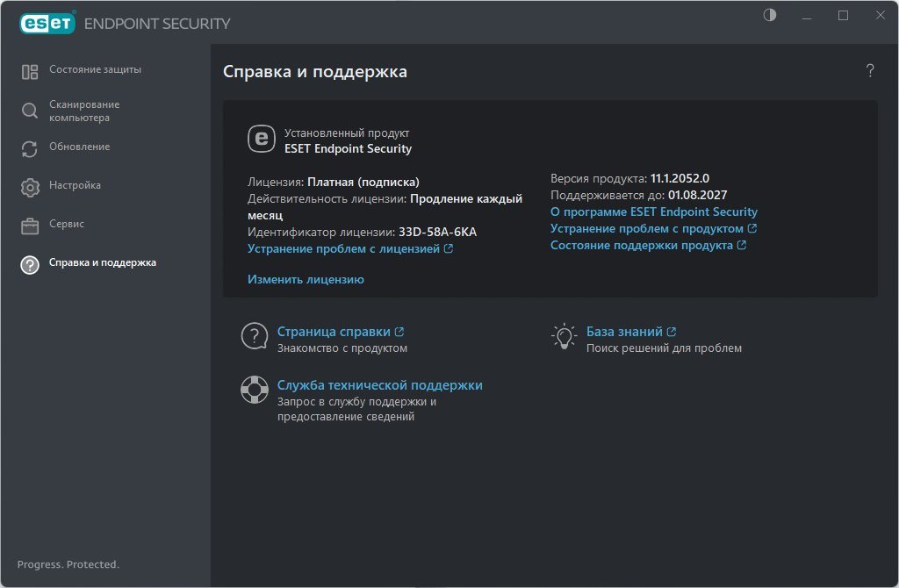Click the Tools briefcase icon
Image resolution: width=899 pixels, height=588 pixels.
tap(30, 226)
